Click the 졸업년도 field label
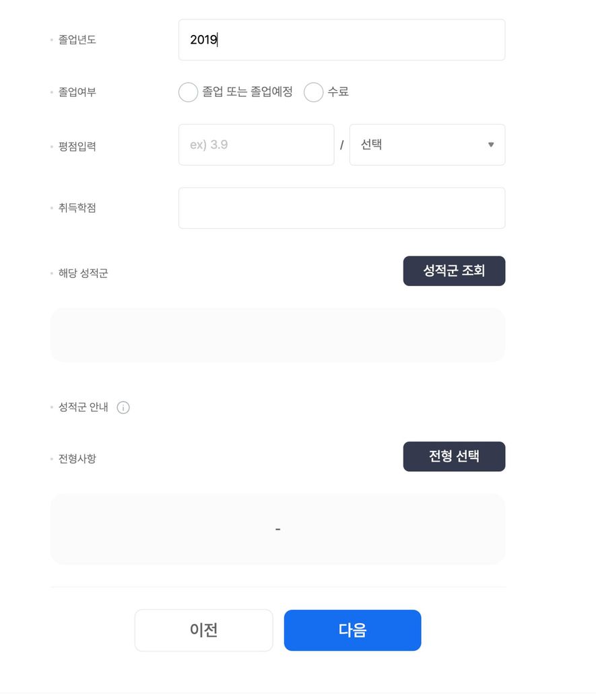The width and height of the screenshot is (596, 700). (77, 40)
